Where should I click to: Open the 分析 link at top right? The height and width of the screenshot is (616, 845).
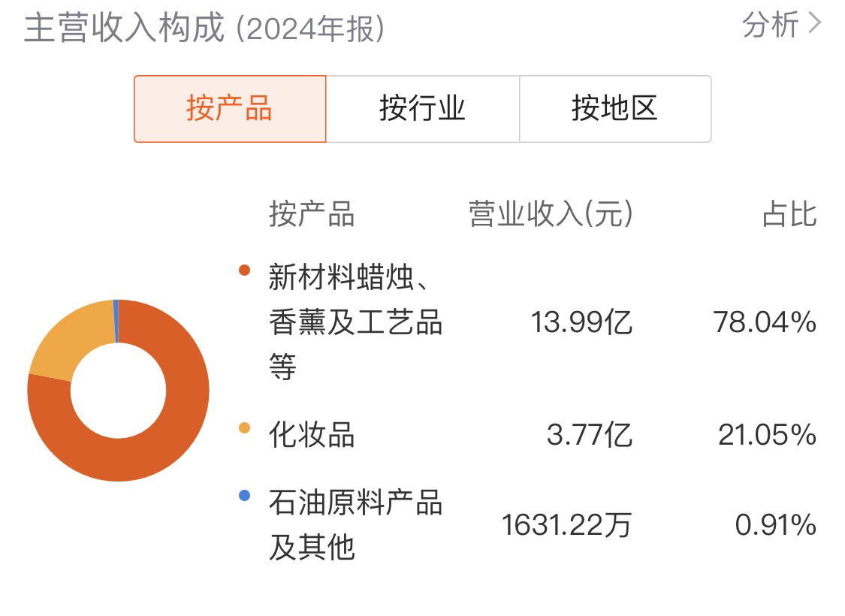pos(770,25)
